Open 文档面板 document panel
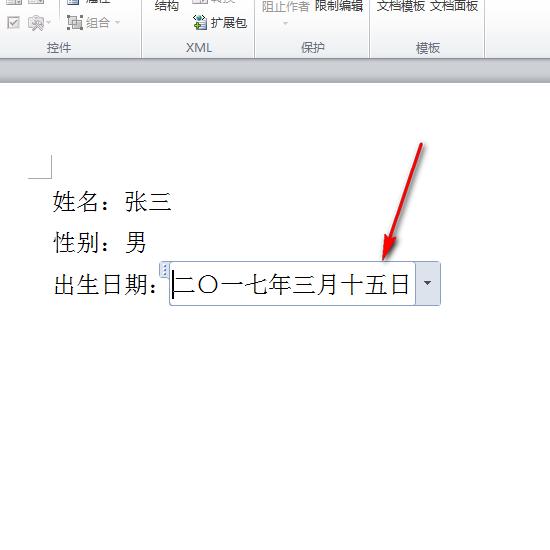The image size is (550, 550). (454, 6)
